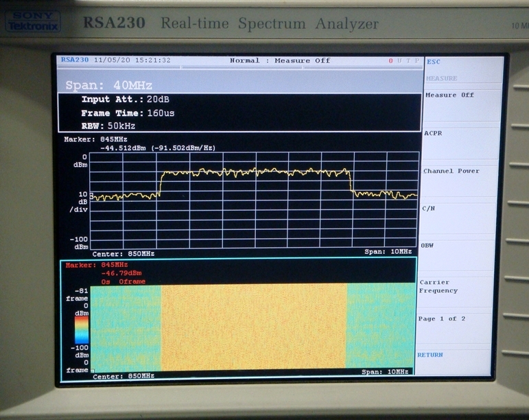
Task: Click the 10 dB/div scale label
Action: click(80, 202)
